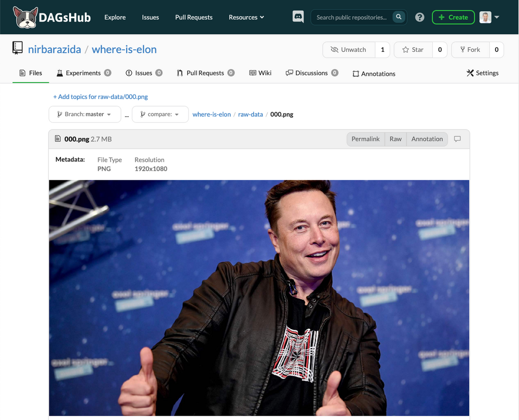The image size is (519, 420).
Task: Click the comment bubble icon next to Annotation
Action: pos(457,139)
